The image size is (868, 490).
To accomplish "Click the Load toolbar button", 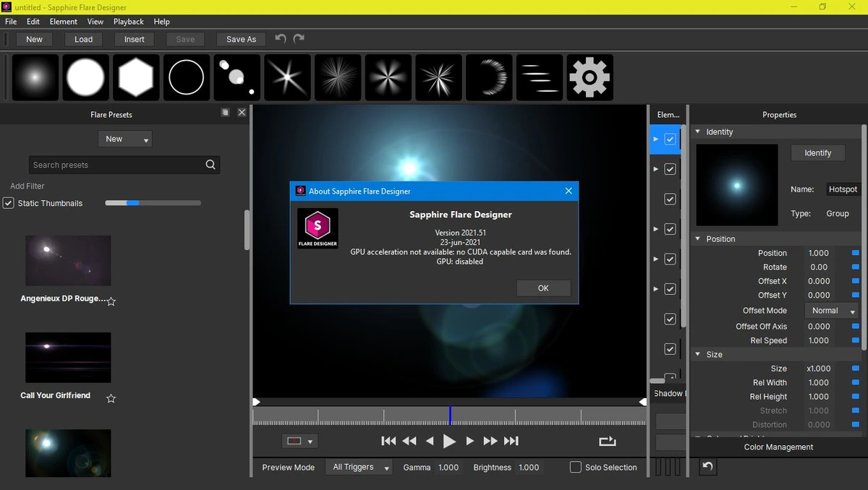I will click(x=83, y=39).
